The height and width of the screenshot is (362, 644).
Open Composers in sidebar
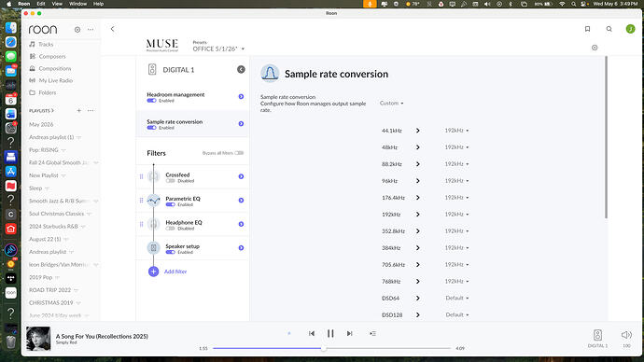(x=52, y=56)
